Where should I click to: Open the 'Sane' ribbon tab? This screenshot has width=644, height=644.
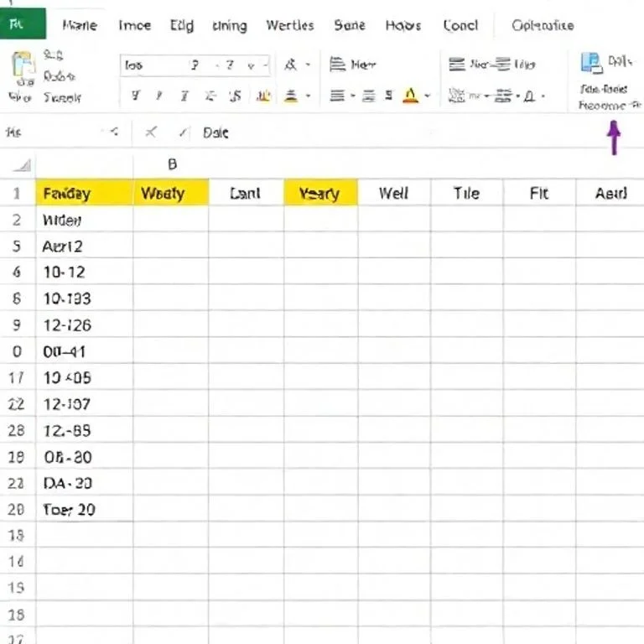(x=350, y=25)
